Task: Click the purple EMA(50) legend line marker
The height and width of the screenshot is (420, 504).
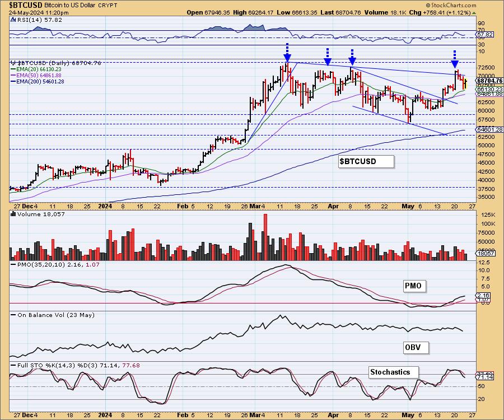Action: pos(13,76)
